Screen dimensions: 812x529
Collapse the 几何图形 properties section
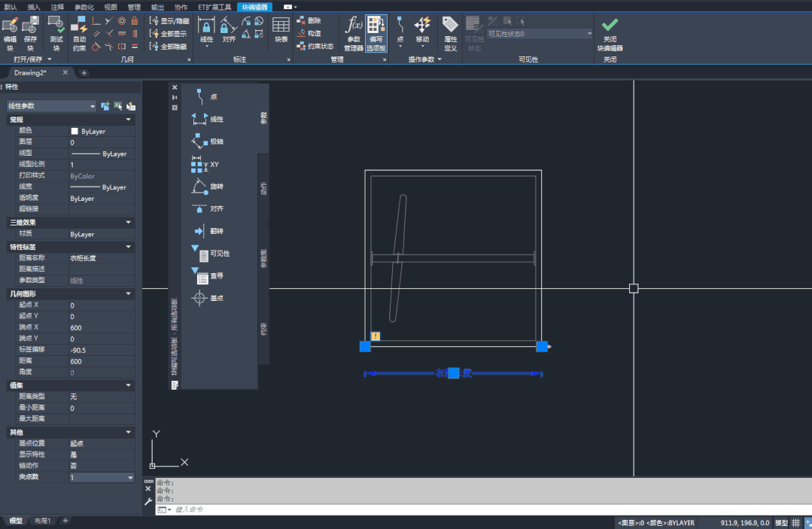(129, 293)
